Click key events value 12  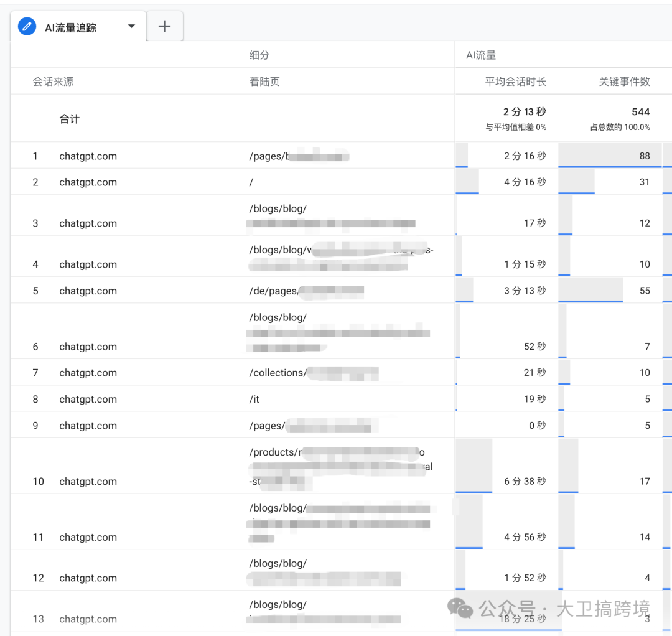(645, 223)
